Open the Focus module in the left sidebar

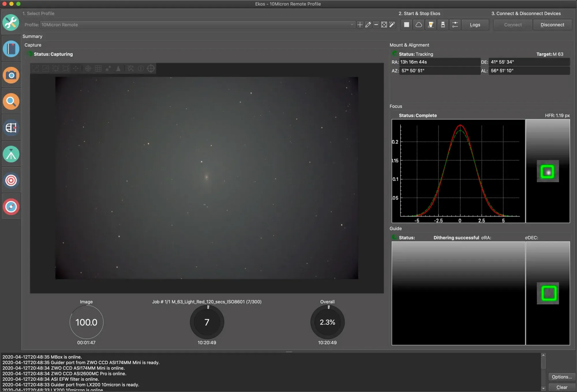click(11, 101)
